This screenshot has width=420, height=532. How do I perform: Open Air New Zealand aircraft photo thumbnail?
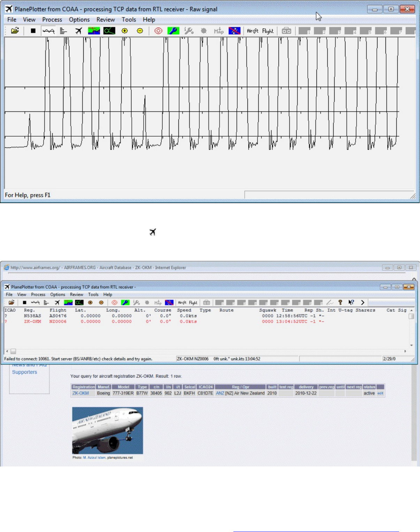(107, 431)
